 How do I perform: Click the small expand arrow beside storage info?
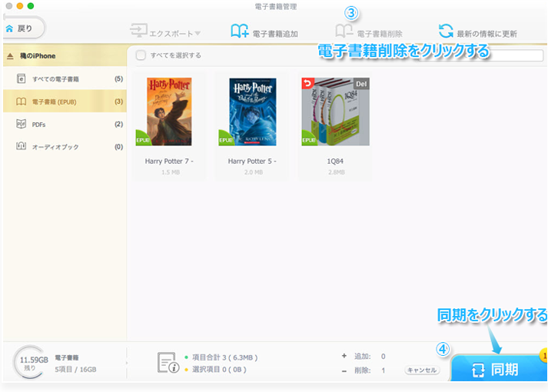127,363
